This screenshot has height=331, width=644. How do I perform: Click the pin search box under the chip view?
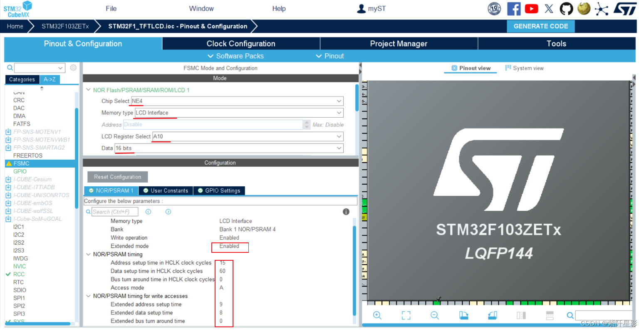(x=604, y=315)
